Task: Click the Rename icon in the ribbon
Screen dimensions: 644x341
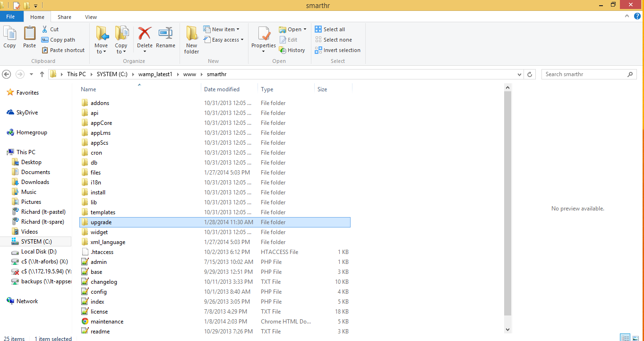Action: pos(165,34)
